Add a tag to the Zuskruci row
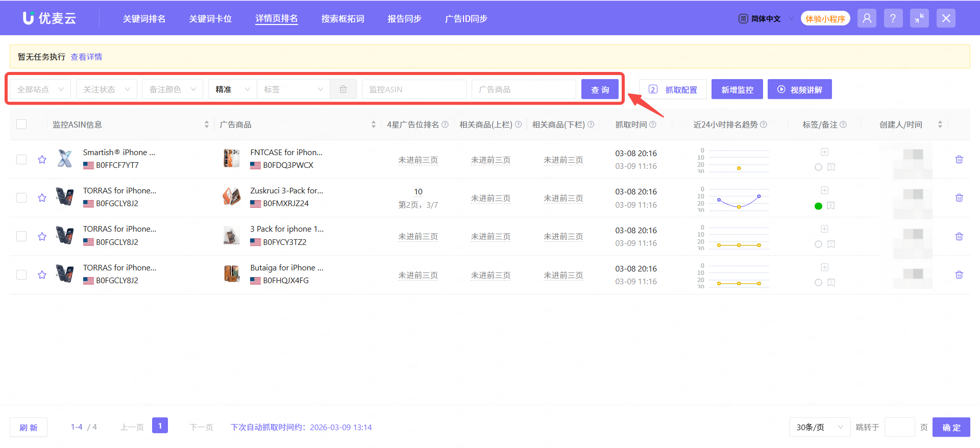 (x=824, y=190)
